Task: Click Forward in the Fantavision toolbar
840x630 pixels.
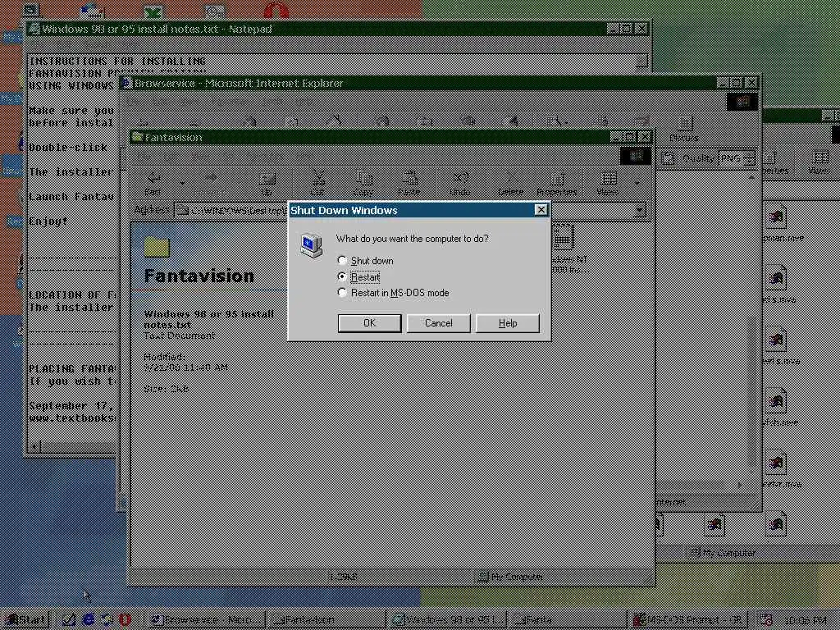Action: pos(210,183)
